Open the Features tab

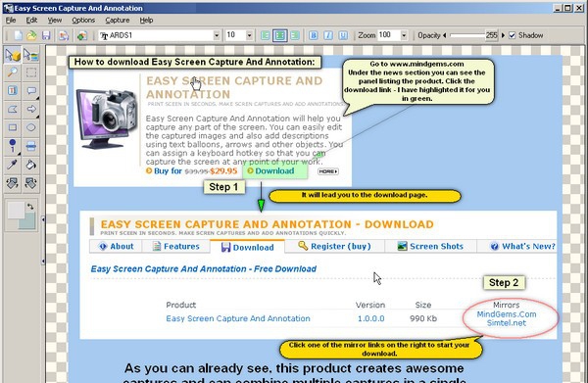coord(175,246)
